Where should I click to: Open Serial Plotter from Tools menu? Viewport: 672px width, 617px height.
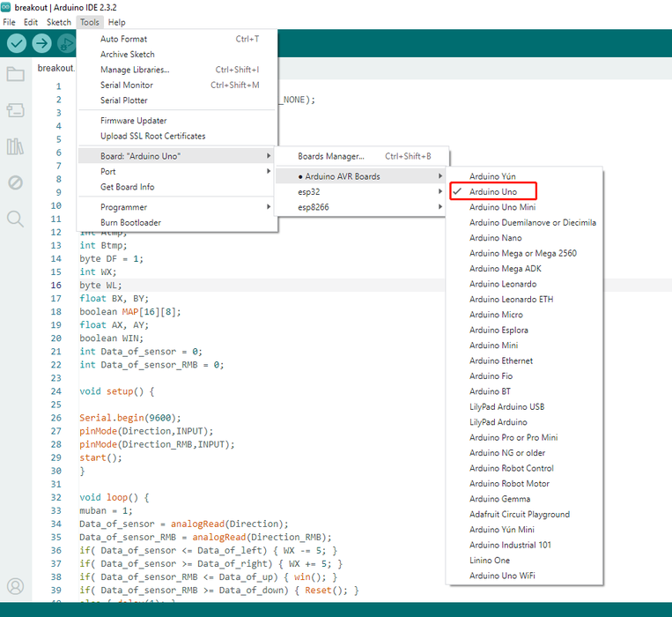pos(178,100)
